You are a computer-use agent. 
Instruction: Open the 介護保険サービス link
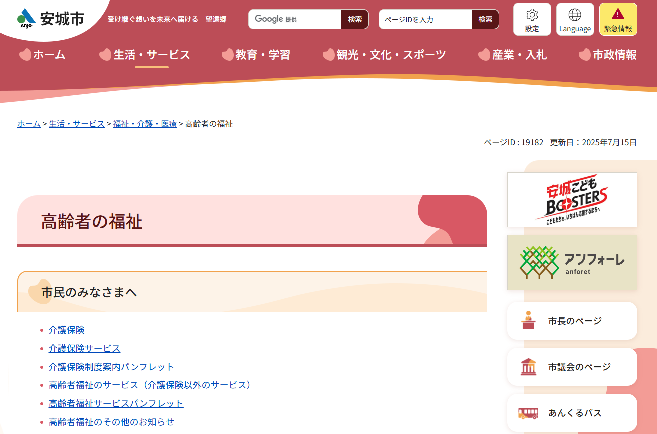85,348
